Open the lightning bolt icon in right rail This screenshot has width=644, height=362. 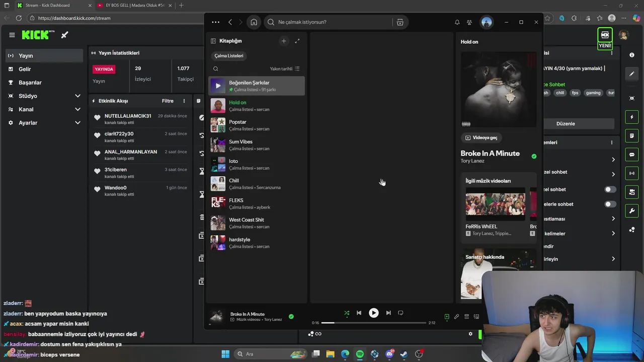(x=632, y=117)
